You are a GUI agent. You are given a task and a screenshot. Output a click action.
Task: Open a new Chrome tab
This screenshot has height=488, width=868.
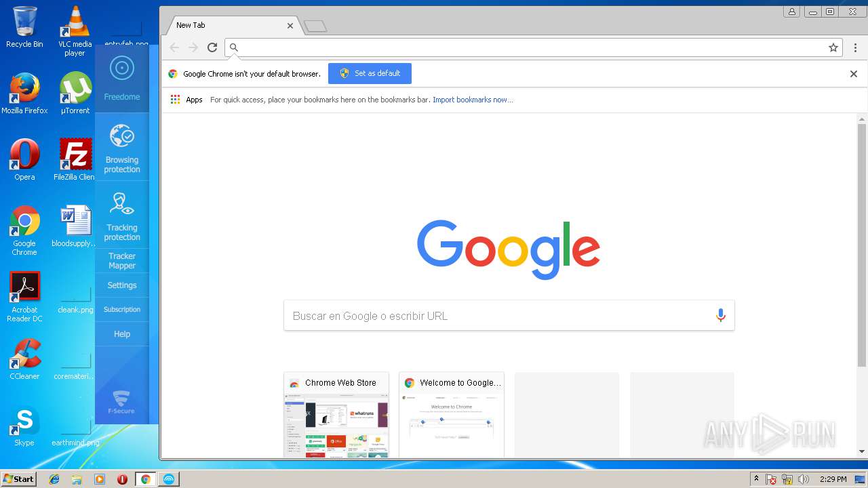click(x=315, y=26)
